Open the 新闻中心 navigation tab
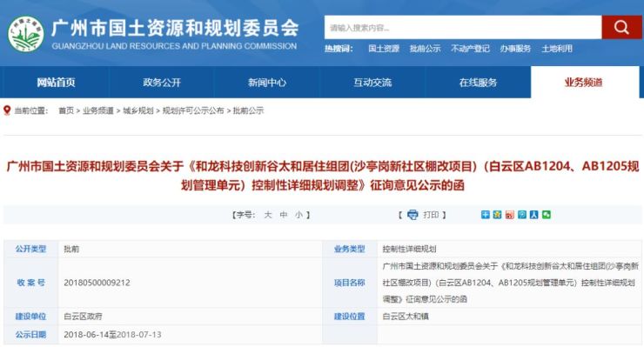Screen dimensions: 644x347 pos(267,83)
